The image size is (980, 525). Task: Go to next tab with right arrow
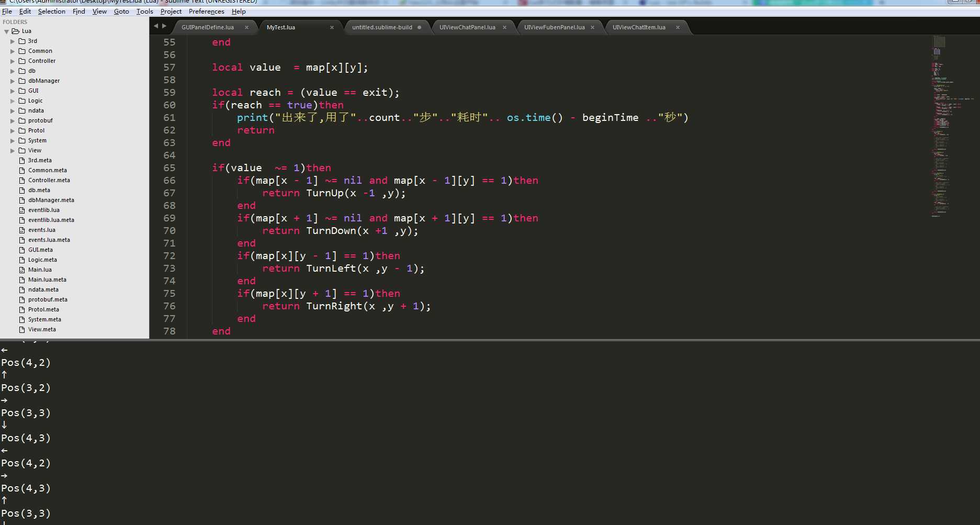[164, 26]
